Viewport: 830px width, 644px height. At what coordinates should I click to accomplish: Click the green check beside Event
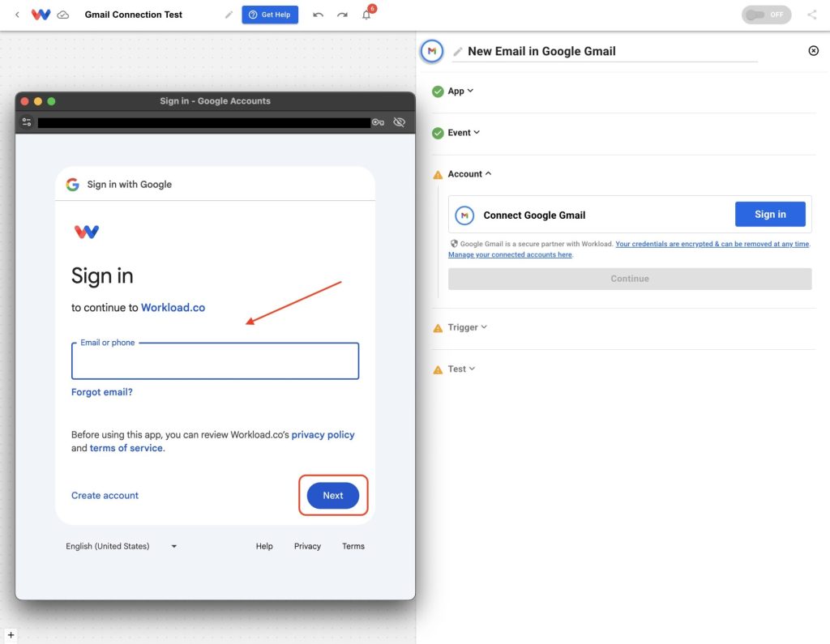[438, 133]
